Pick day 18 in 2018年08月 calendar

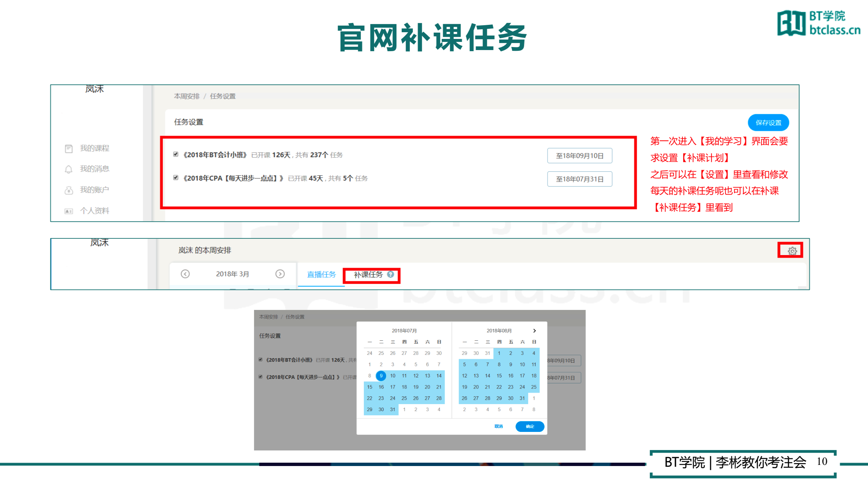tap(534, 376)
